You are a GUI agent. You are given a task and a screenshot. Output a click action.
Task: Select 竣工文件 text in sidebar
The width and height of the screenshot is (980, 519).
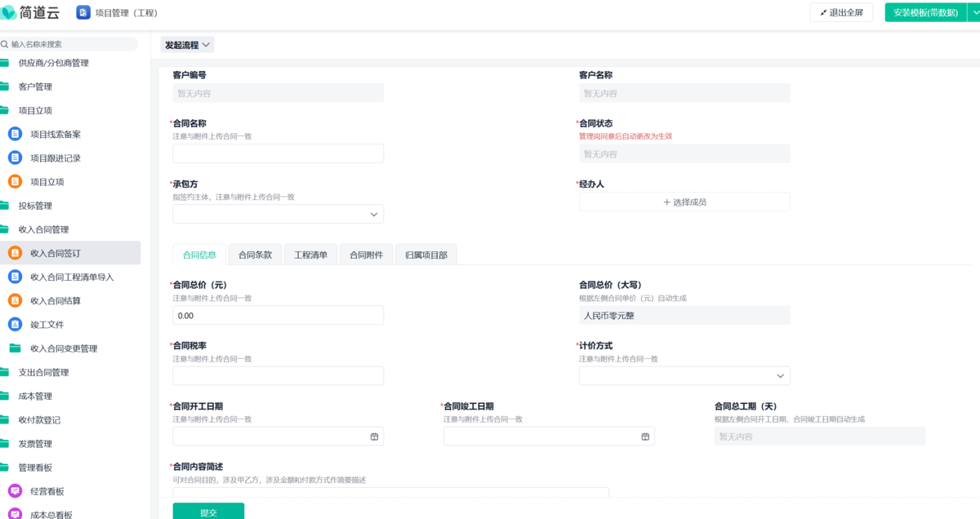(x=47, y=324)
